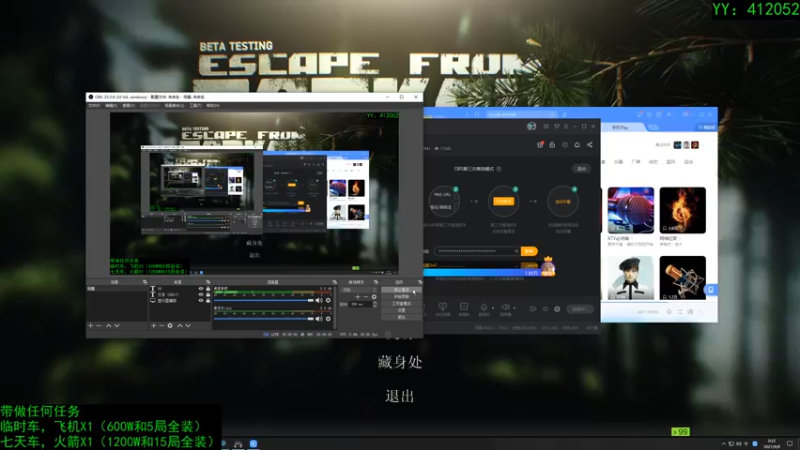Open 查看(V) menu in OBS
Image resolution: width=800 pixels, height=450 pixels.
129,106
